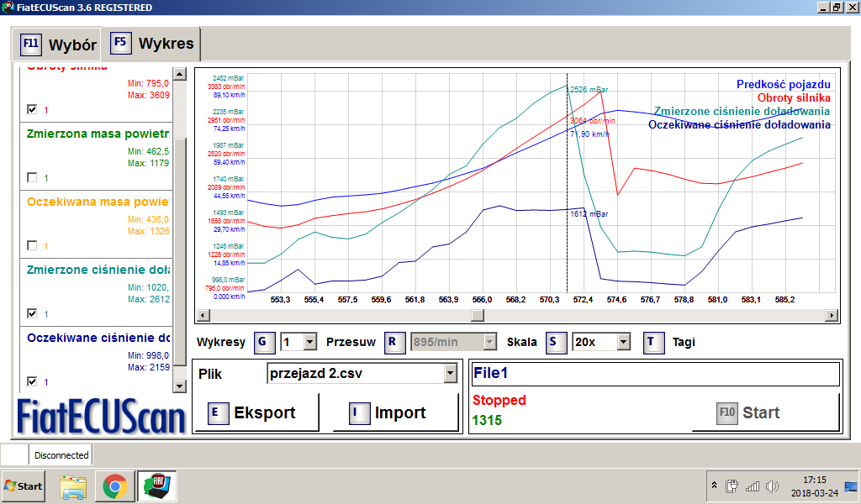Click the green 1315 counter value
This screenshot has height=504, width=861.
[487, 421]
